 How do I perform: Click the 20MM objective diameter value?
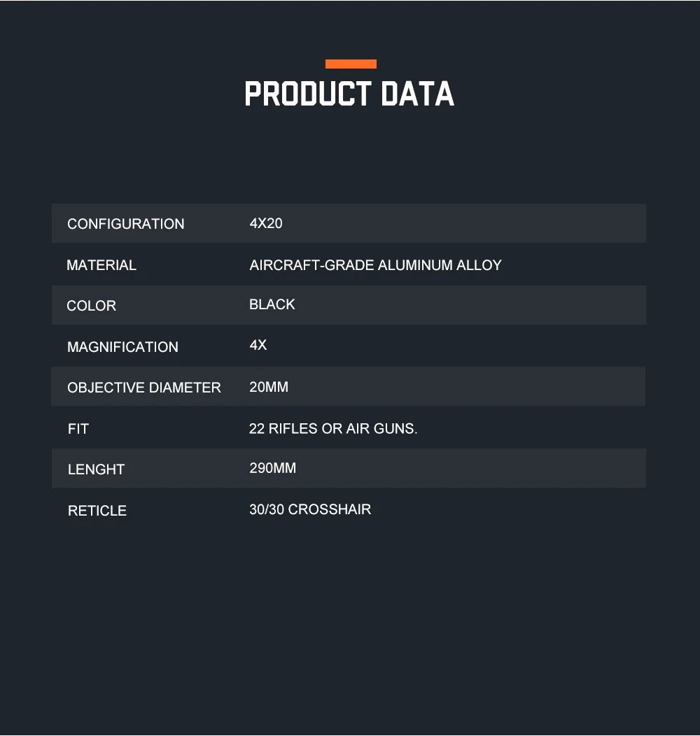[269, 387]
